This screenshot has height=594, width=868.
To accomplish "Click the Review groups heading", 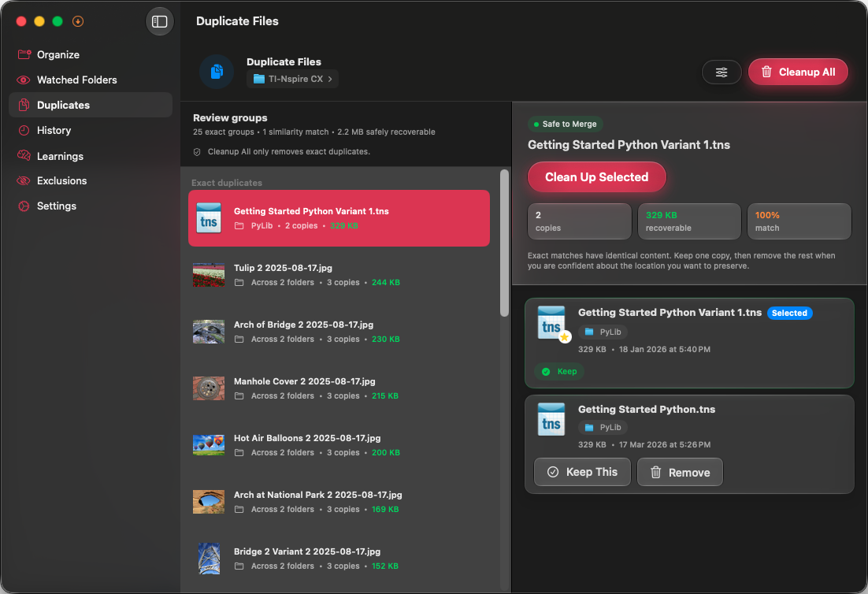I will click(x=230, y=118).
